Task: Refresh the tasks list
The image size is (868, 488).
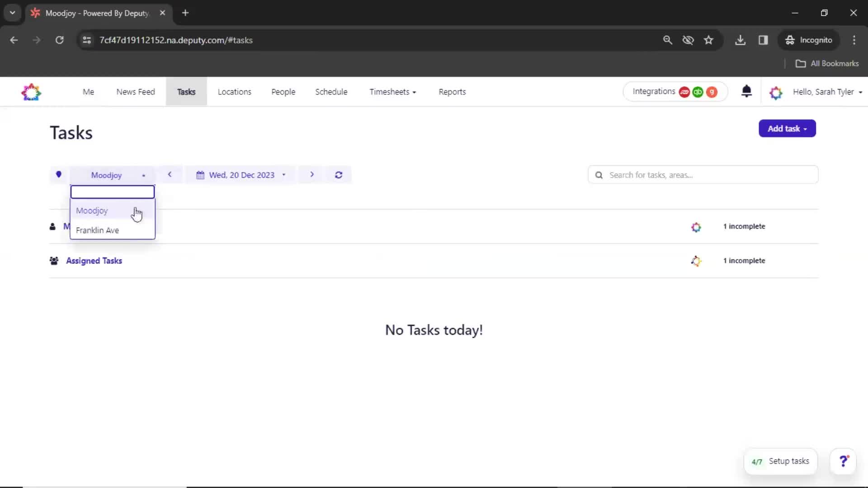Action: pyautogui.click(x=339, y=175)
